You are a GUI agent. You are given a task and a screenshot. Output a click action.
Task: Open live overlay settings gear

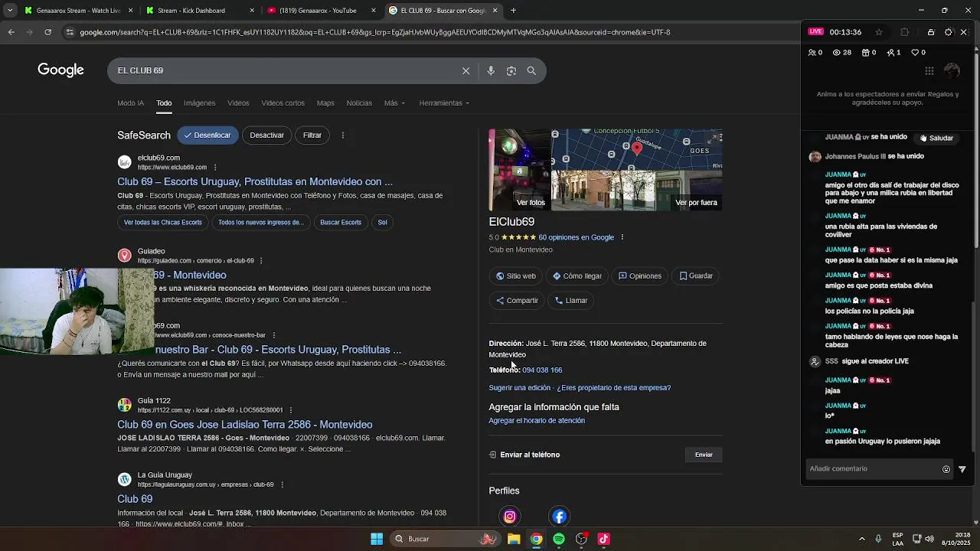point(949,32)
